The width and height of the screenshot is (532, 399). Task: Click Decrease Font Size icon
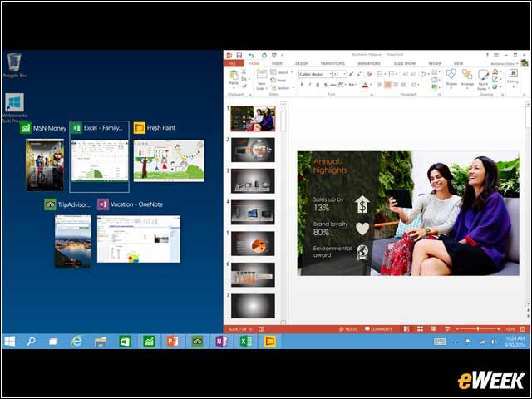pos(359,74)
